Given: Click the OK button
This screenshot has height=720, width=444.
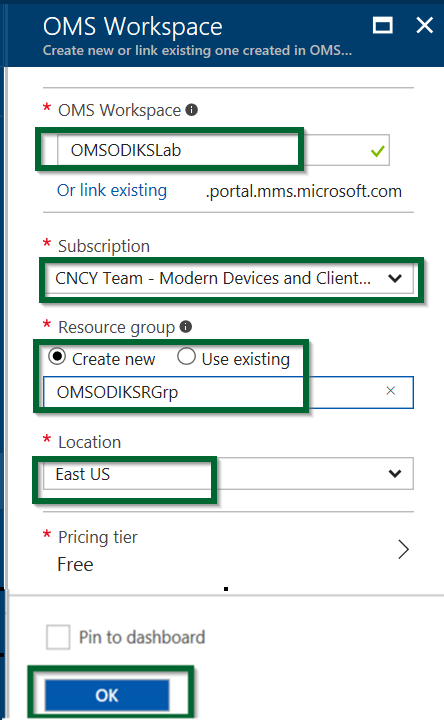Looking at the screenshot, I should point(107,695).
